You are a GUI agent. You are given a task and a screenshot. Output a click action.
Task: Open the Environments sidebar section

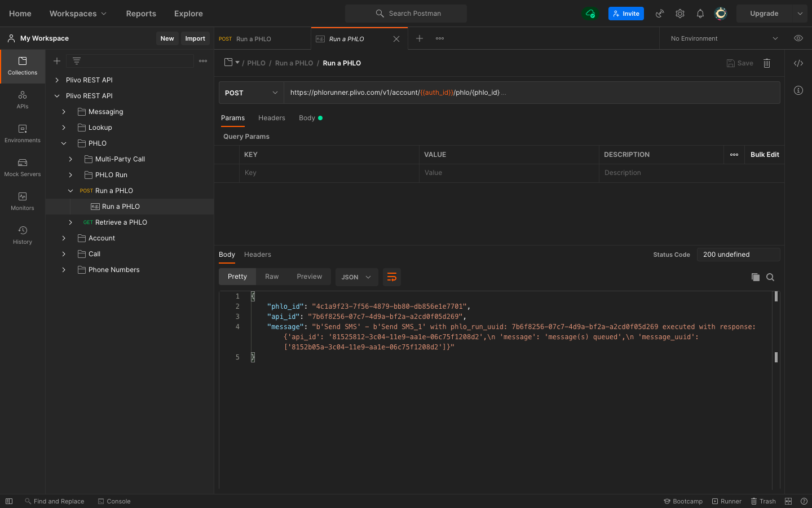click(23, 134)
